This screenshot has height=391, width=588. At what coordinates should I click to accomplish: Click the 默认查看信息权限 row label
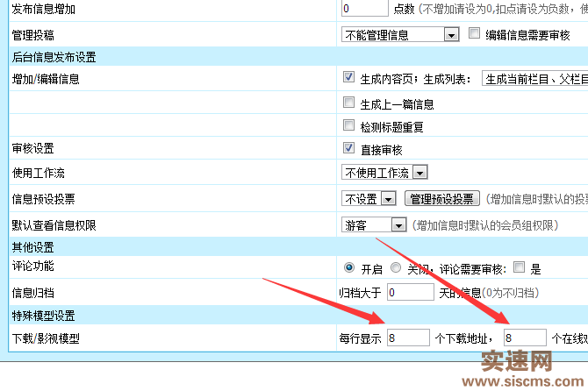(x=54, y=225)
